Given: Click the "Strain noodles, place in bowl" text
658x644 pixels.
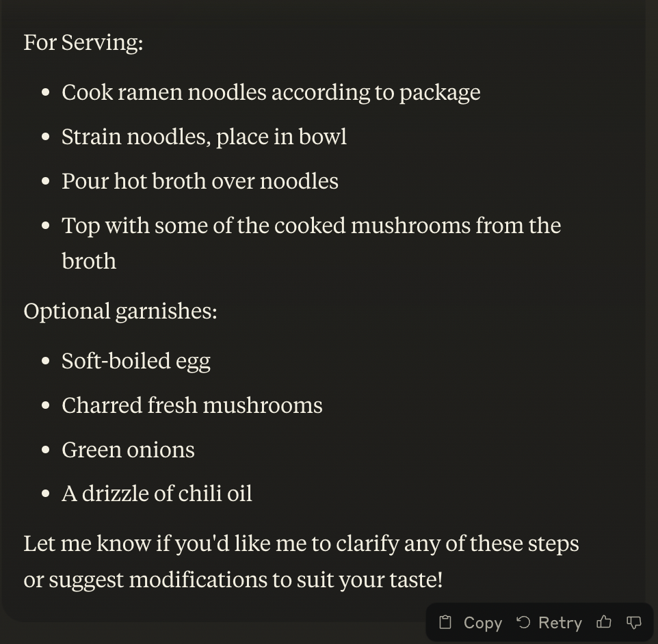Looking at the screenshot, I should 204,137.
